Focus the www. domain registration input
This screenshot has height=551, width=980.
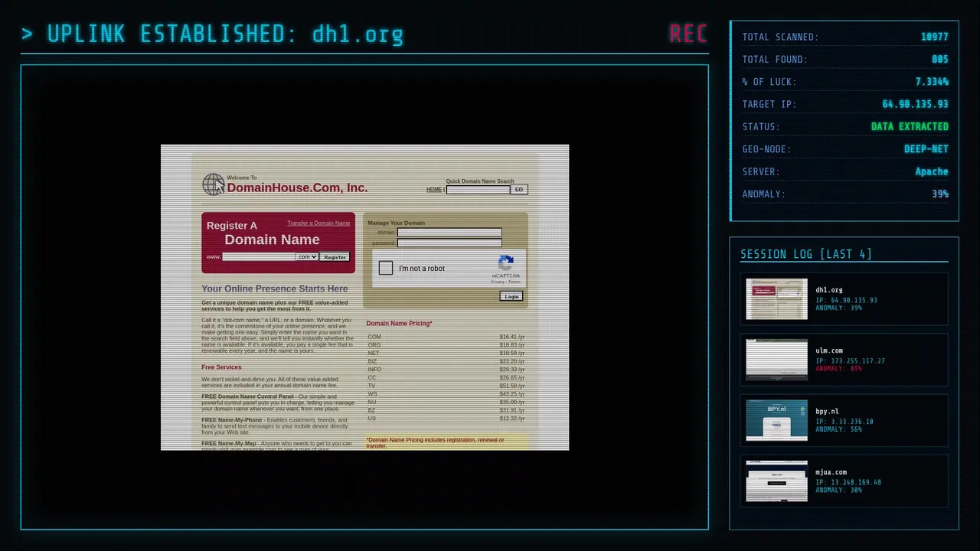pos(259,257)
